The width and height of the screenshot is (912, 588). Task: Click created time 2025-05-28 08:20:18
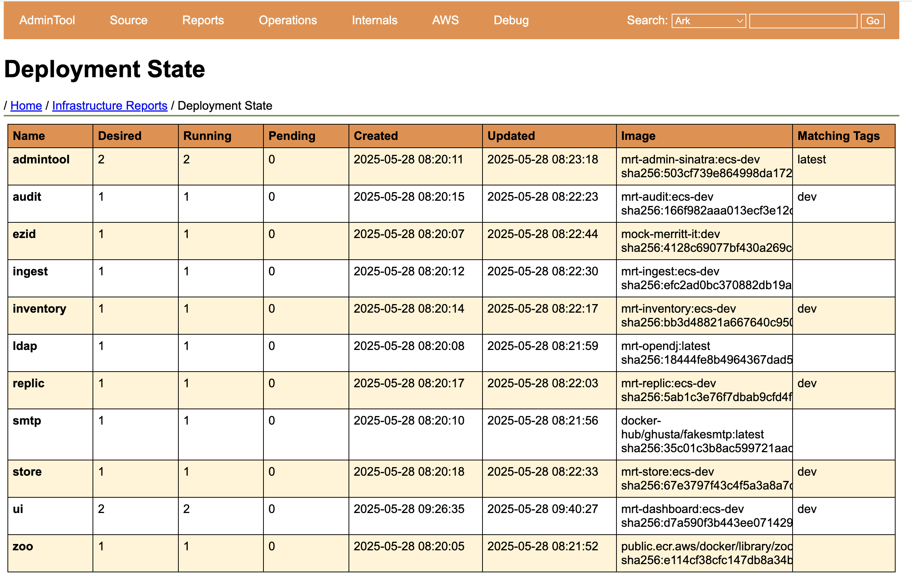pyautogui.click(x=409, y=472)
